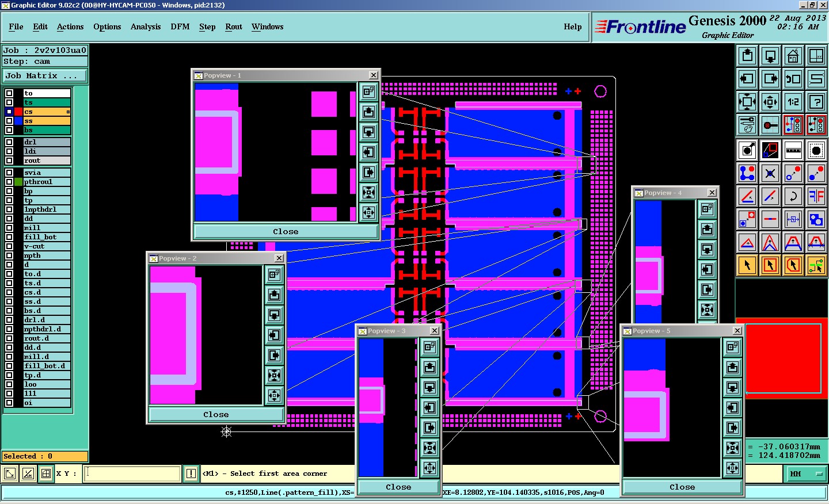Open the DFM menu

[180, 26]
